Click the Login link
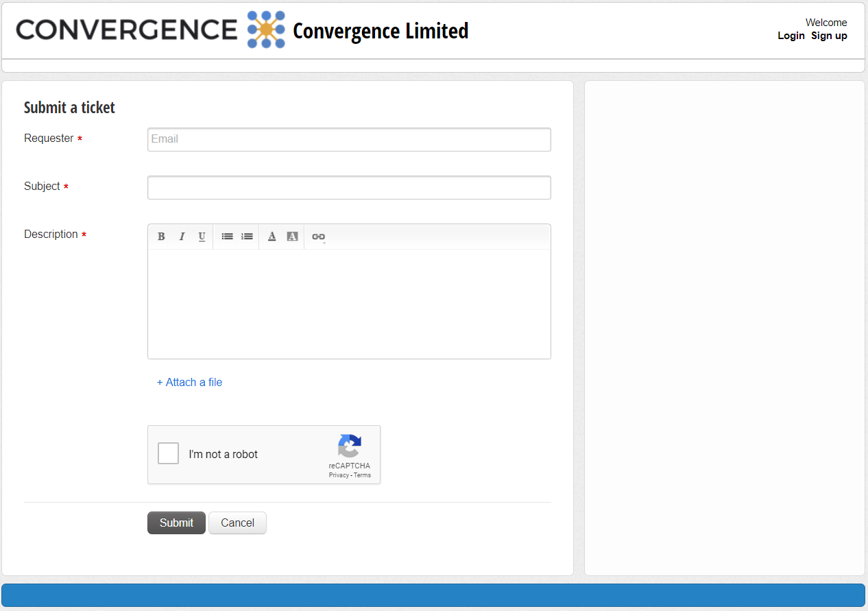The image size is (868, 611). [x=791, y=36]
